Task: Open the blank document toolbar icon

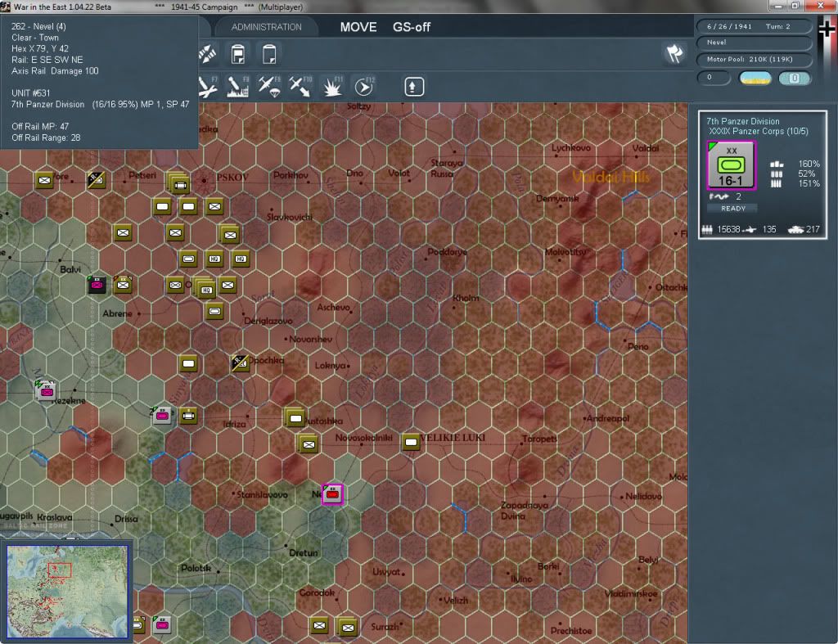Action: pyautogui.click(x=268, y=55)
